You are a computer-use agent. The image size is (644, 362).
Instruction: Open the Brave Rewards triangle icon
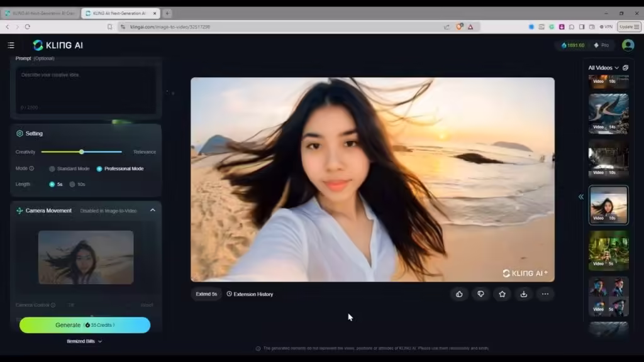(x=470, y=26)
